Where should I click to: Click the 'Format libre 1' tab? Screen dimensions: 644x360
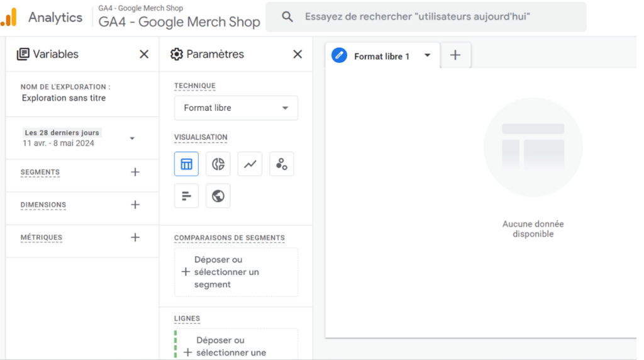(x=382, y=56)
